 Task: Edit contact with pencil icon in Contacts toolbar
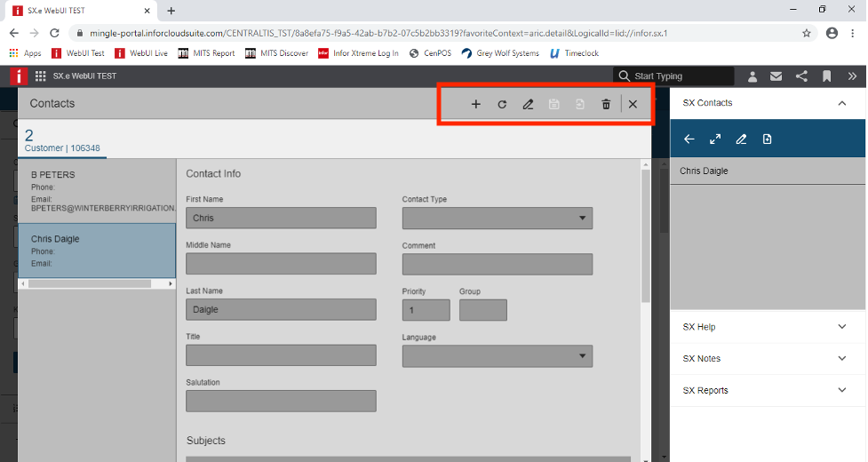coord(528,104)
